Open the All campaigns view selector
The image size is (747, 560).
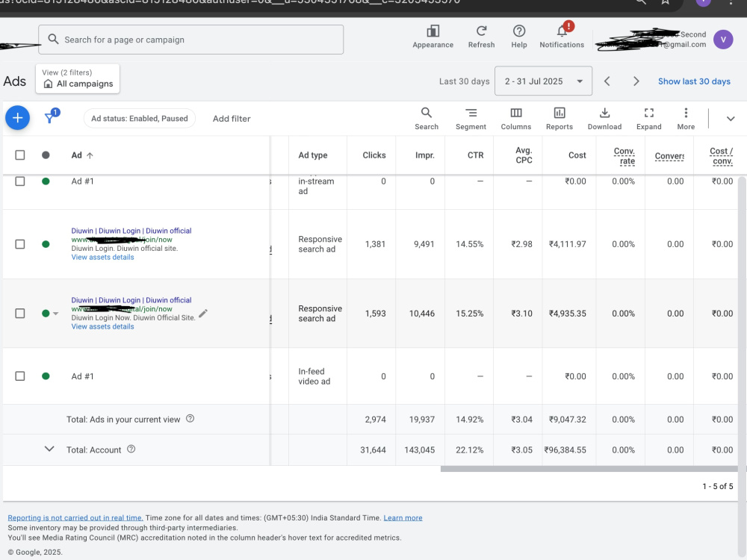(x=78, y=78)
